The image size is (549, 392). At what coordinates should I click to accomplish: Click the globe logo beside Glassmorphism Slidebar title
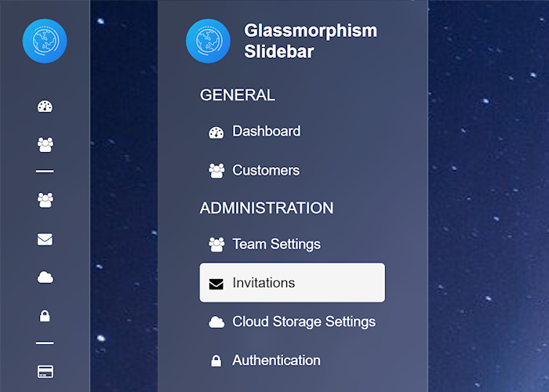point(208,41)
